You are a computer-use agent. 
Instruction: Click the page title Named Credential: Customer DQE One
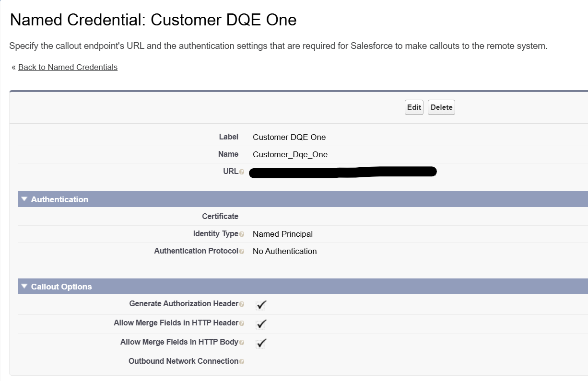(x=153, y=20)
